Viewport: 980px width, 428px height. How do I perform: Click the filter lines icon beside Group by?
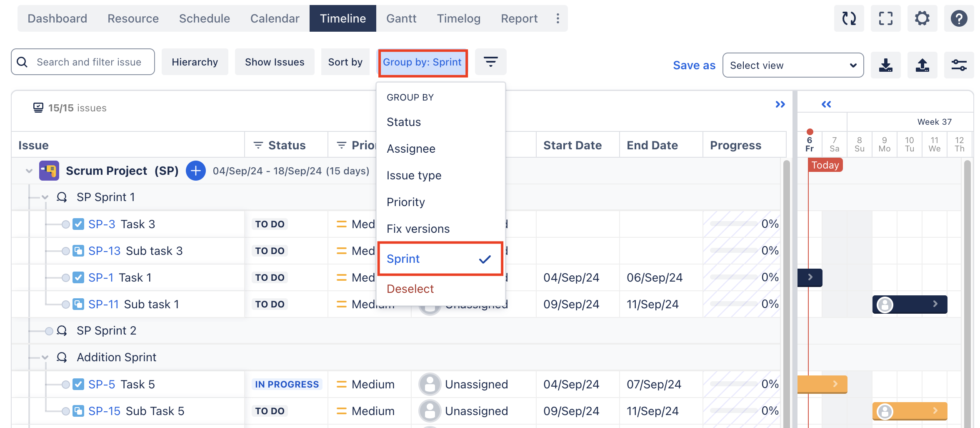point(490,62)
